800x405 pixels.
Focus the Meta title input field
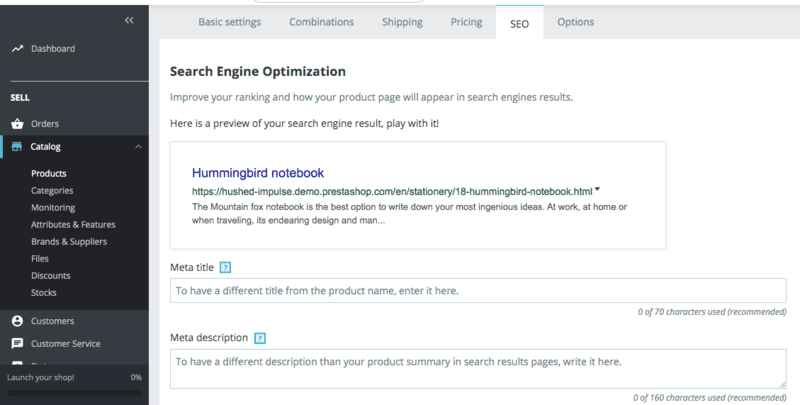pos(478,291)
